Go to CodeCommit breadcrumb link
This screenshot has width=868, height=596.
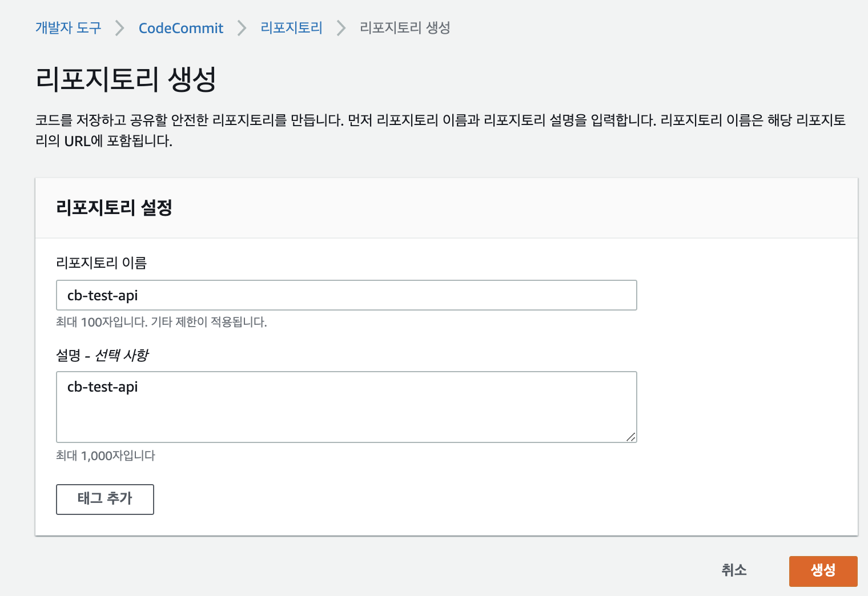point(180,28)
